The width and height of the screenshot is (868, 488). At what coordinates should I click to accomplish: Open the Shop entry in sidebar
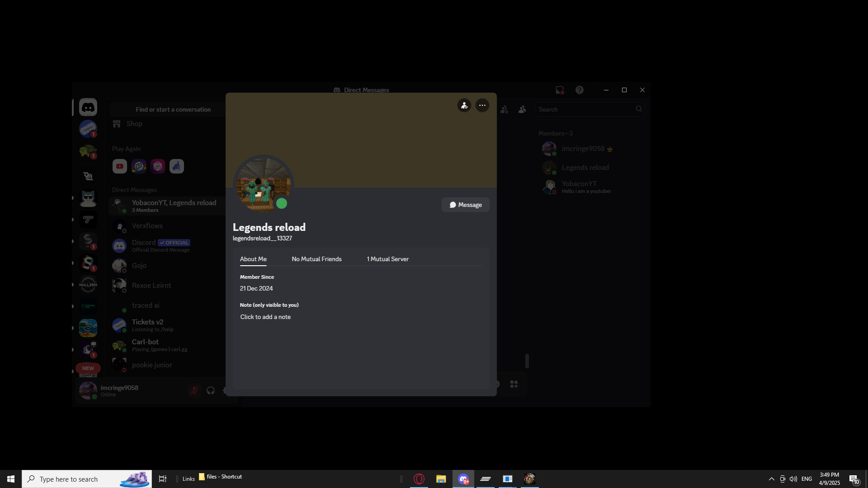tap(134, 124)
